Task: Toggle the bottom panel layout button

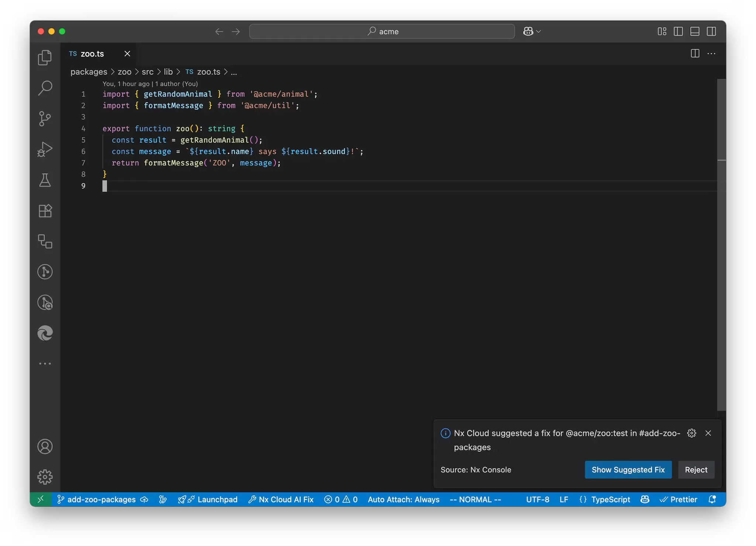Action: click(695, 31)
